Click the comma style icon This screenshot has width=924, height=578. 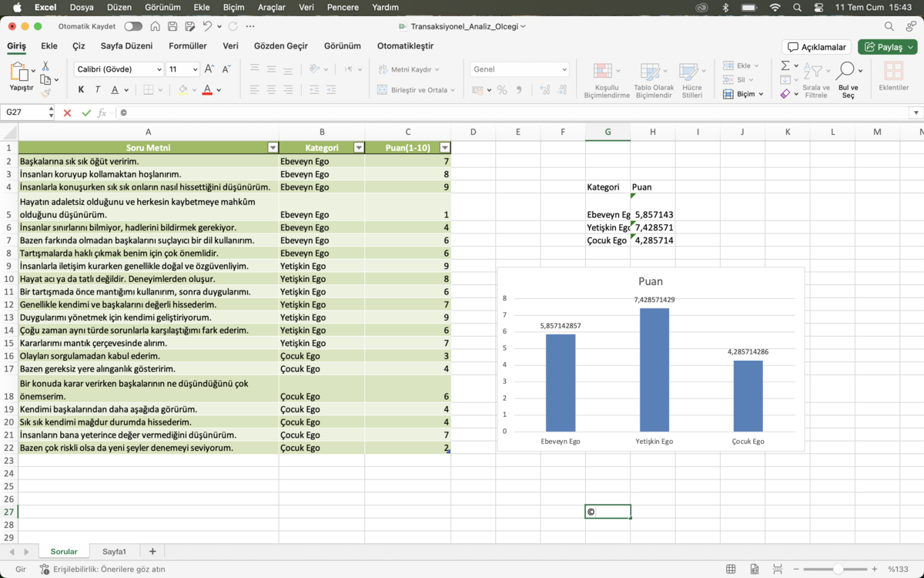[518, 90]
